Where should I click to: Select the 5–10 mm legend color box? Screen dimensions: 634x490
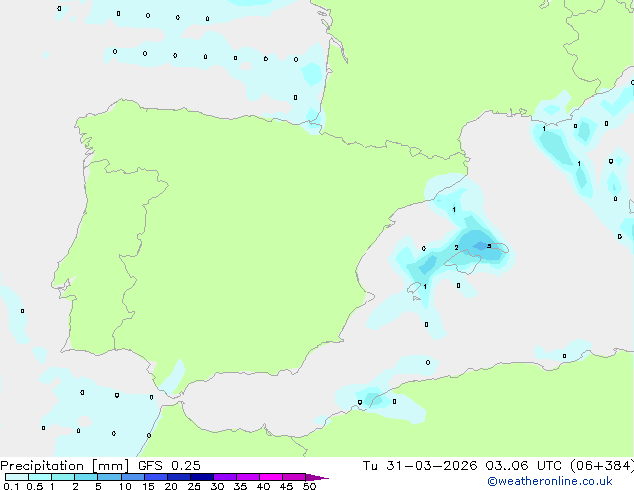(x=109, y=477)
